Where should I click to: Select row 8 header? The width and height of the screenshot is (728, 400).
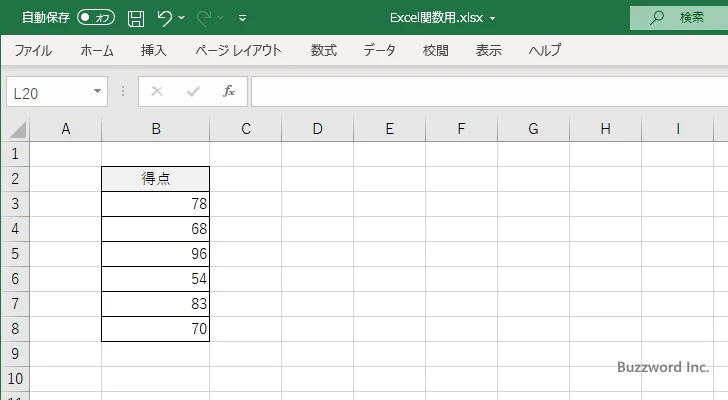[15, 329]
